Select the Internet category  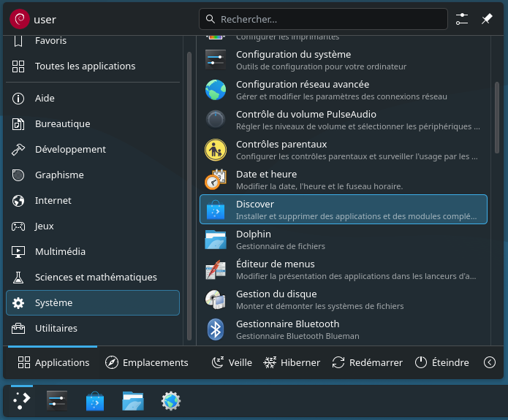tap(53, 200)
